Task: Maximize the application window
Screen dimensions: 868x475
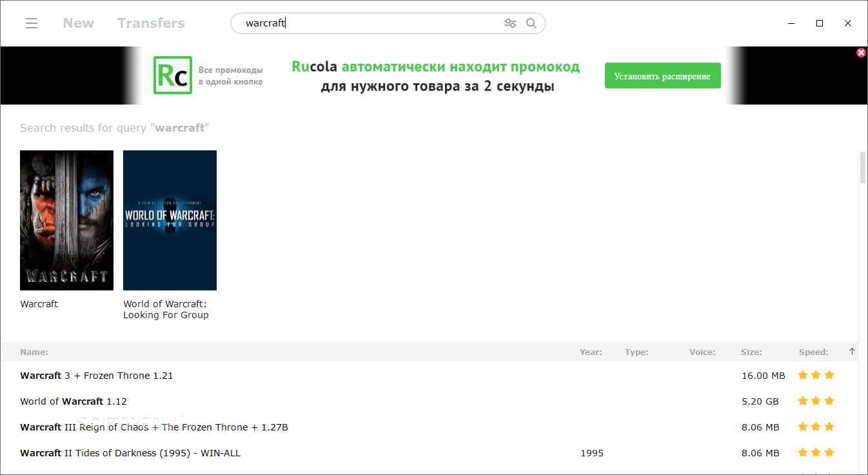Action: 820,23
